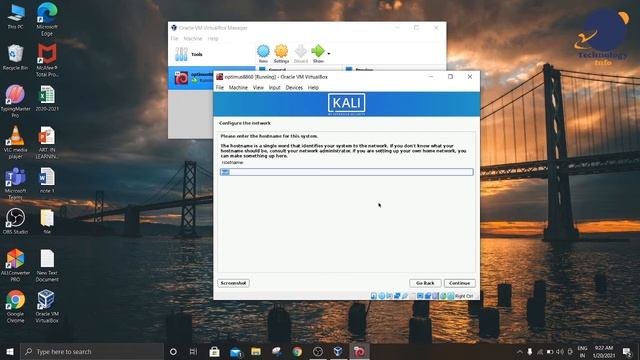Open Input menu in the VM window
Screen dimensions: 640x360
click(274, 87)
